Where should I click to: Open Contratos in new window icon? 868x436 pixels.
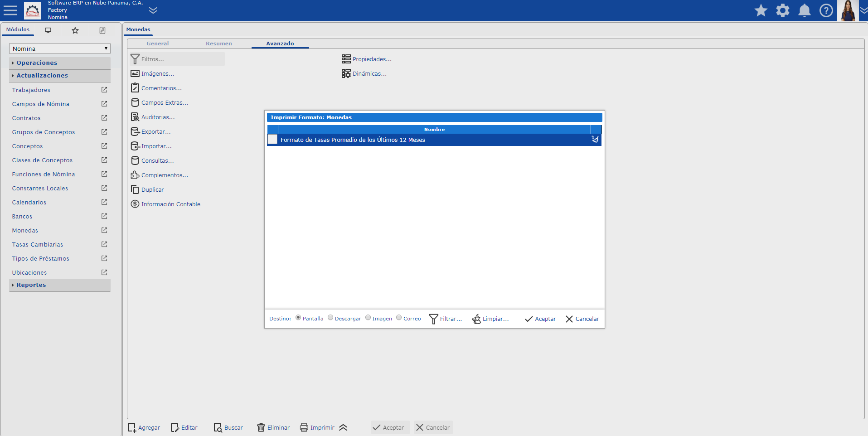104,118
